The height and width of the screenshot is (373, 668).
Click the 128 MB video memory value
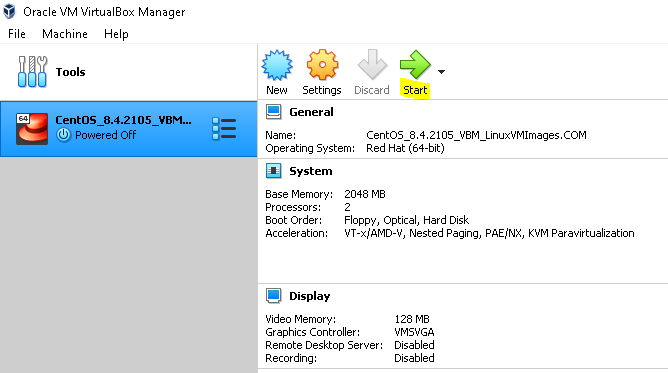[x=412, y=319]
